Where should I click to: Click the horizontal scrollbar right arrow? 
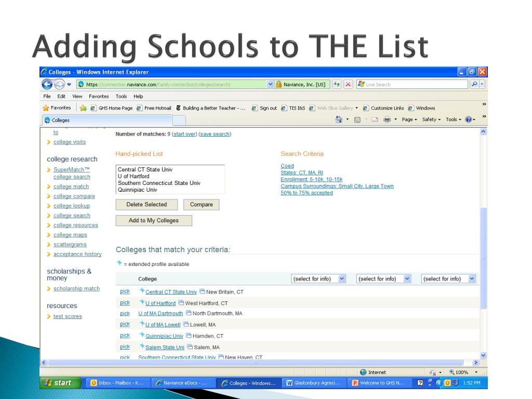pyautogui.click(x=476, y=362)
